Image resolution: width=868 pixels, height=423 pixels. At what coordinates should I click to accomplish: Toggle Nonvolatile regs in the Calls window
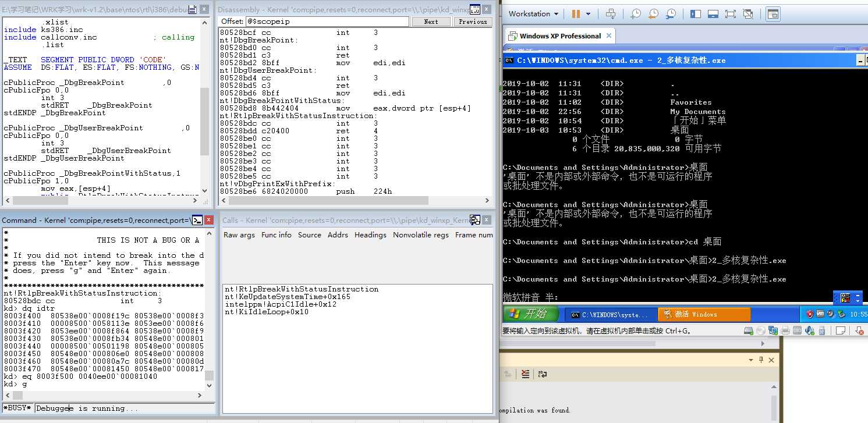point(421,235)
